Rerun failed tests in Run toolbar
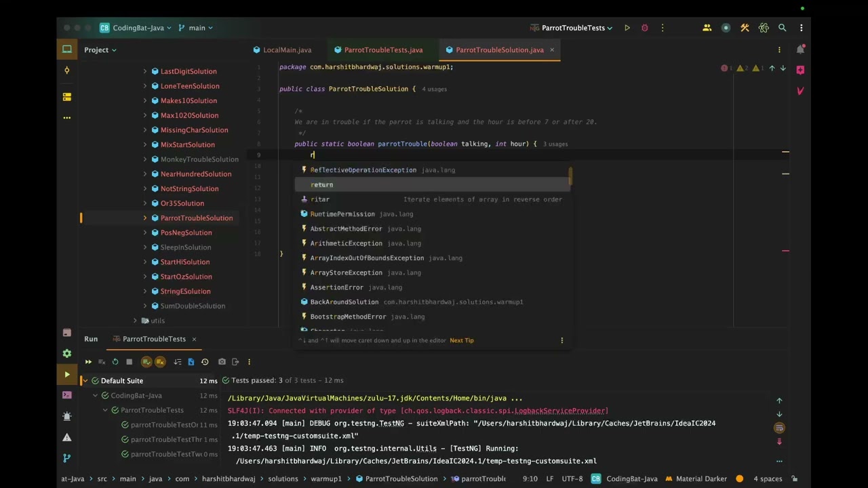 click(102, 362)
